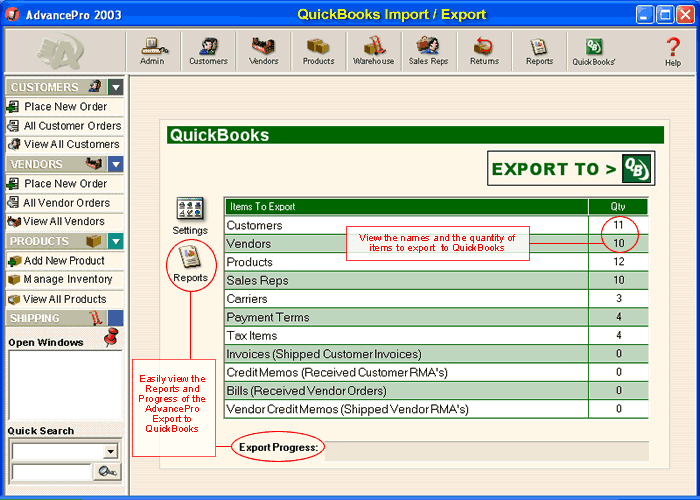Select the Customers export row

coord(436,225)
